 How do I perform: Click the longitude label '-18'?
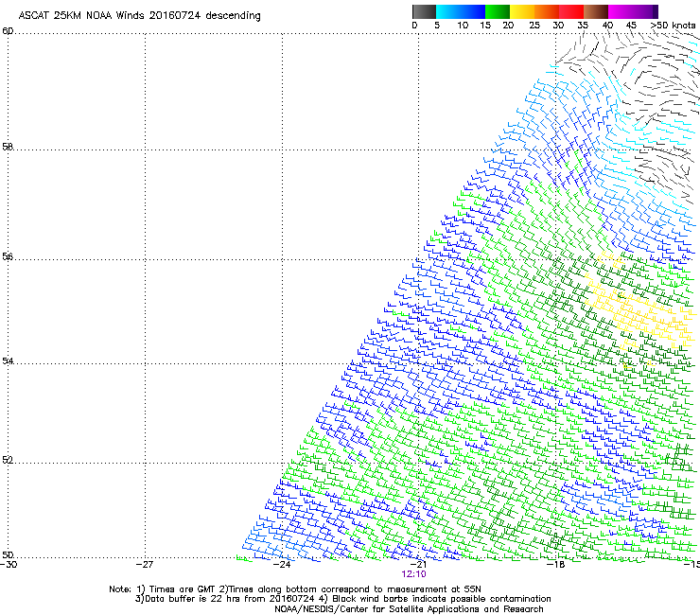coord(555,565)
